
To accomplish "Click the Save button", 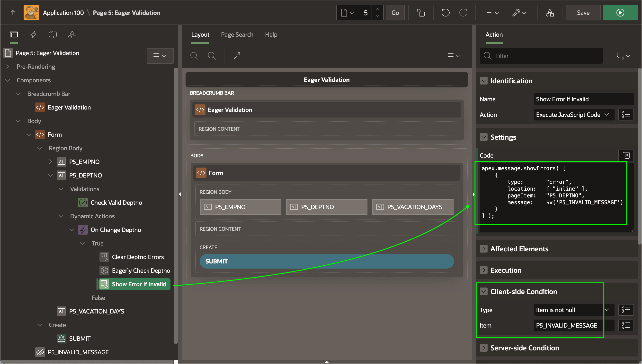I will [583, 13].
